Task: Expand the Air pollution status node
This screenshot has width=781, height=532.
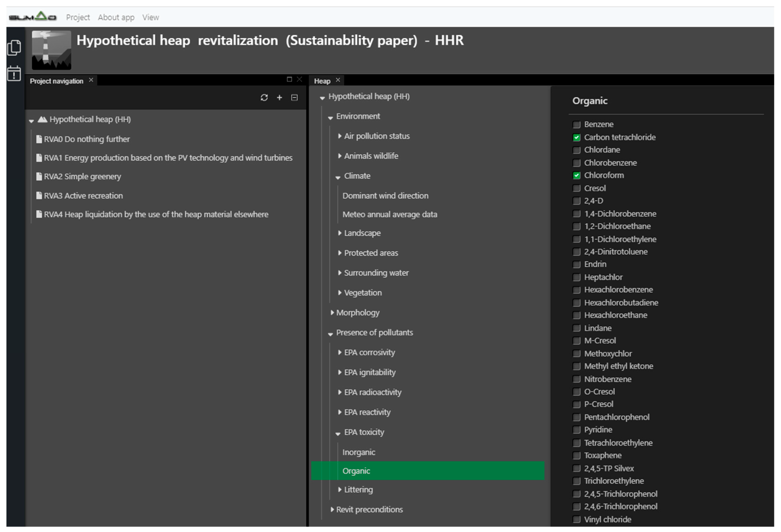Action: point(340,136)
